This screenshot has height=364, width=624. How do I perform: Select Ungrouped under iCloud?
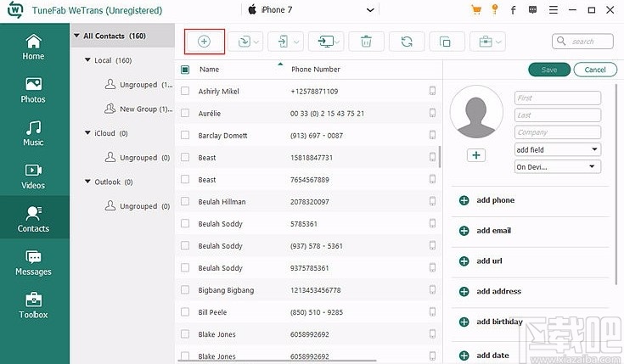click(x=138, y=158)
